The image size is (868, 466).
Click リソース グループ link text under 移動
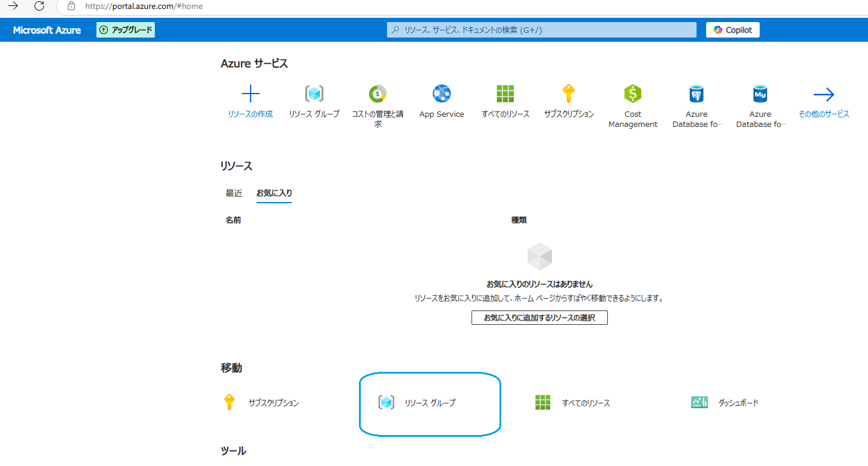click(430, 403)
